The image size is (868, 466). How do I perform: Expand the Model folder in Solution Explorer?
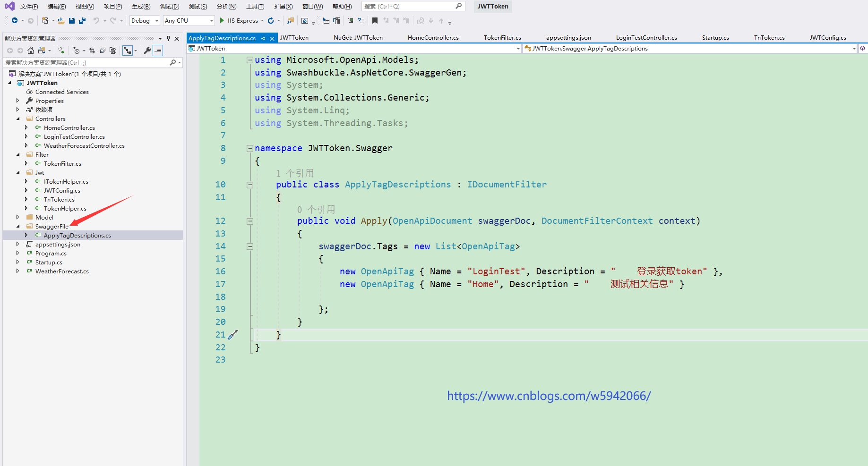tap(18, 218)
